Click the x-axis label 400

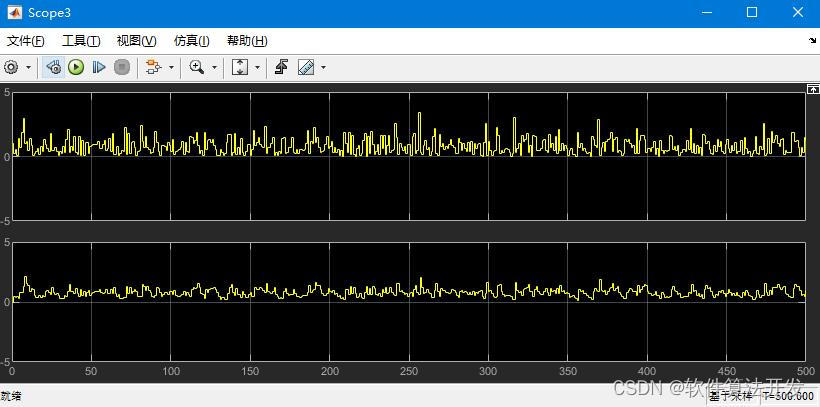coord(647,371)
